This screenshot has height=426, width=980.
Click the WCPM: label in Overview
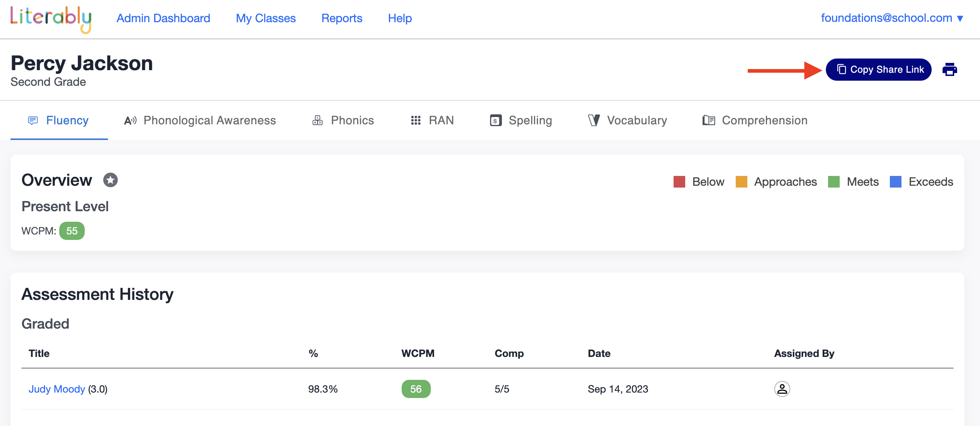coord(39,231)
